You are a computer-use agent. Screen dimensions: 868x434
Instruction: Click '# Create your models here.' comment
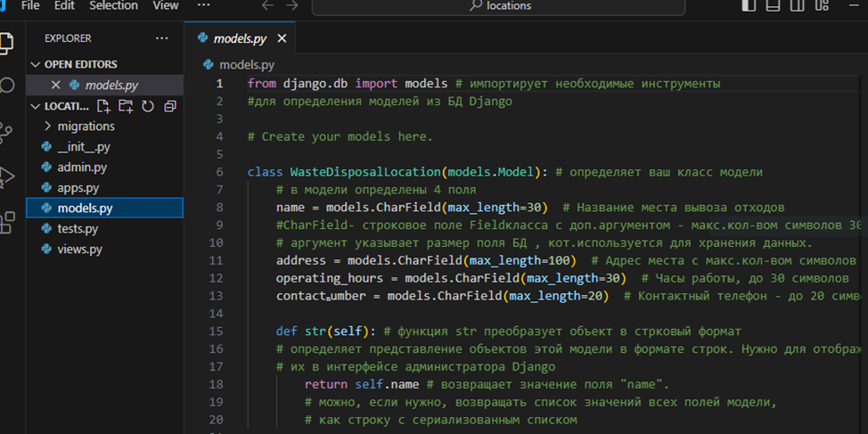click(x=340, y=136)
